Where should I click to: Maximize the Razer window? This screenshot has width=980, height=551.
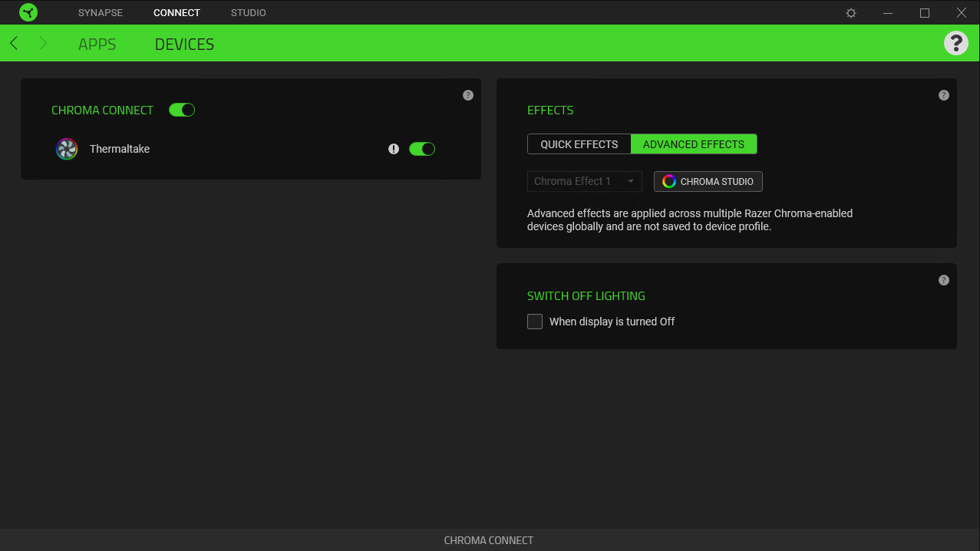click(925, 13)
